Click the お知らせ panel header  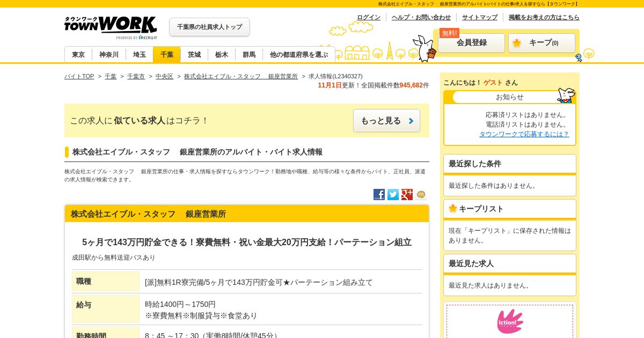pyautogui.click(x=510, y=97)
